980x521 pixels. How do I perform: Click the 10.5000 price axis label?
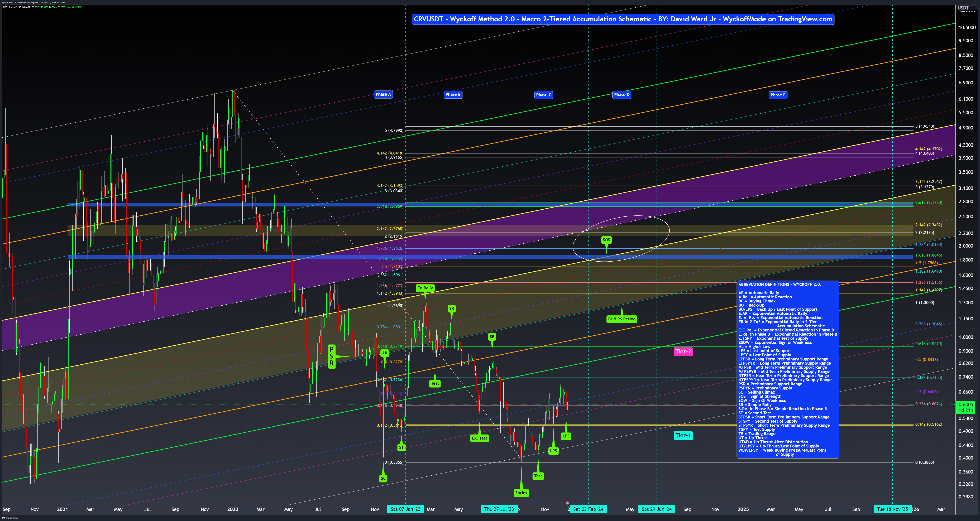[967, 27]
